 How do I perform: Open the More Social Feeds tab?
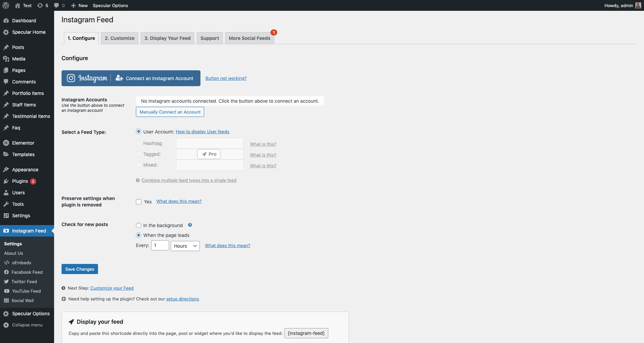(x=249, y=38)
